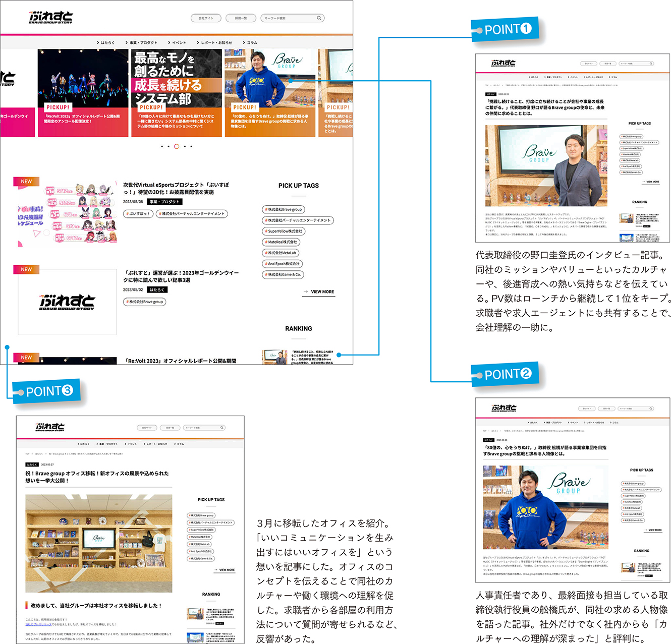Select 株式会社Brave group in main PICK UP TAGS

click(x=284, y=209)
